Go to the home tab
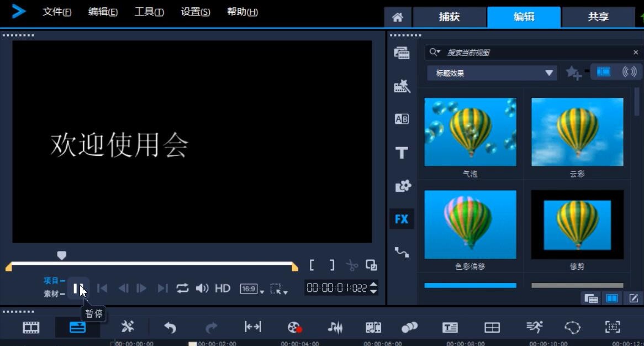Image resolution: width=644 pixels, height=346 pixels. click(397, 17)
